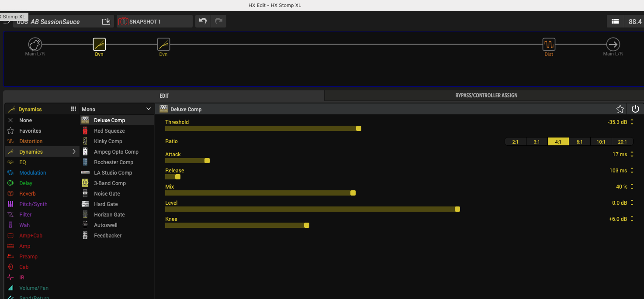Set compressor ratio to 10:1

pos(601,141)
